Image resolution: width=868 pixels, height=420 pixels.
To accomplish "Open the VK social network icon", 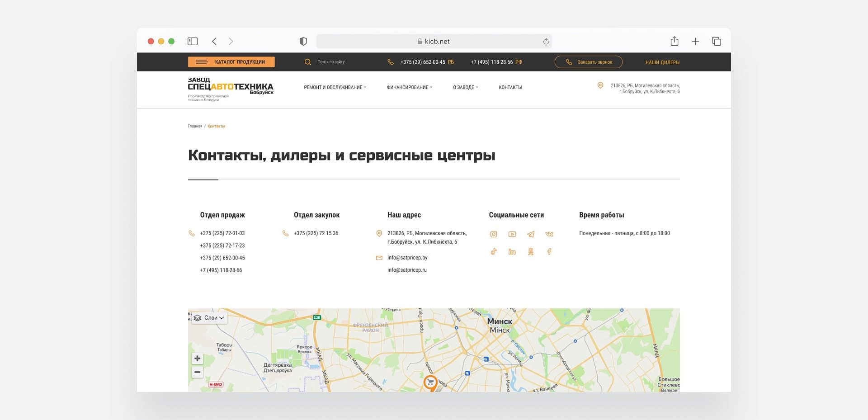I will coord(549,234).
